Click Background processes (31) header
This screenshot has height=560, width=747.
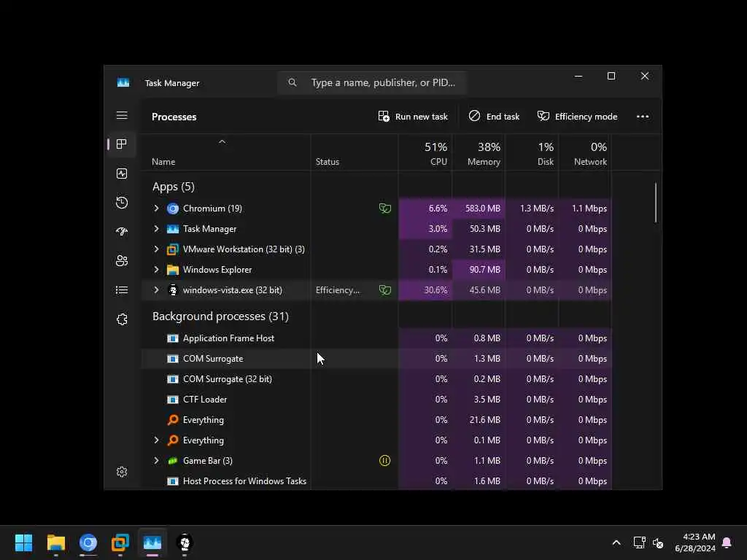[x=220, y=316]
